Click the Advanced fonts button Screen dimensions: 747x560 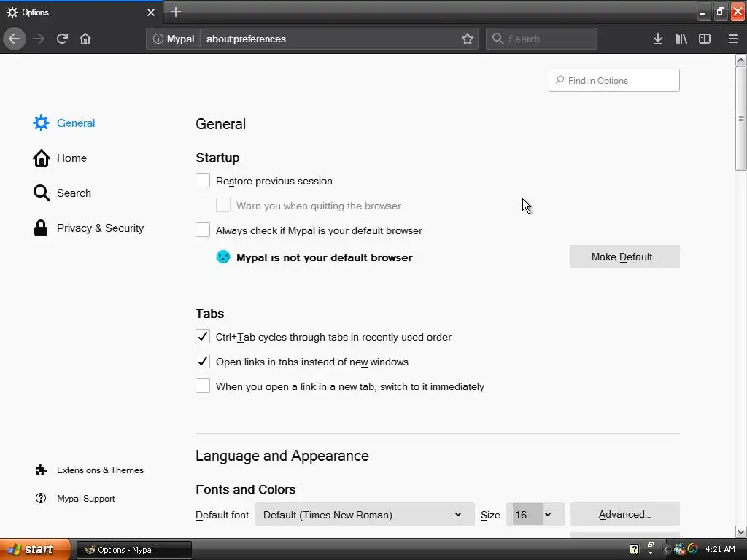tap(624, 515)
